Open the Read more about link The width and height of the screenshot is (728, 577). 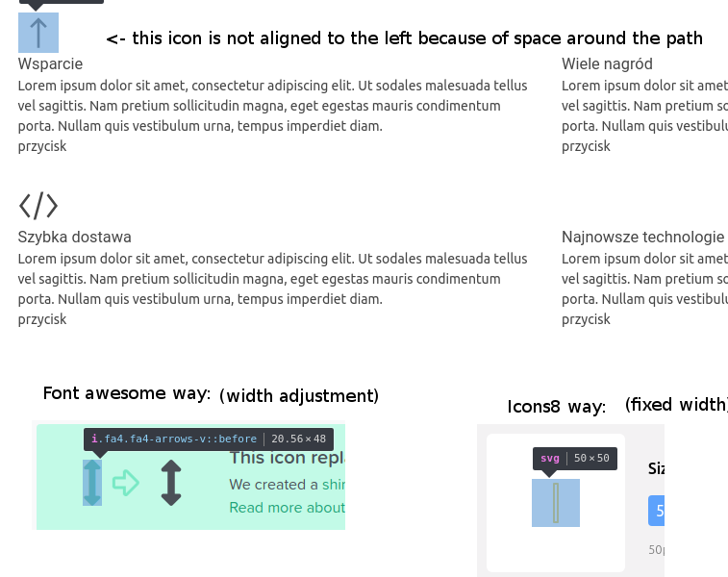click(x=287, y=508)
